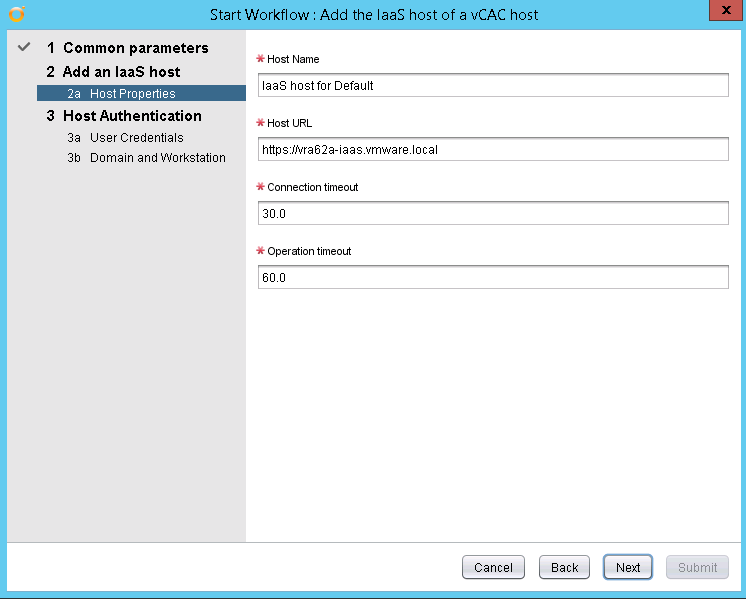Jump to step 3 Host Authentication
The width and height of the screenshot is (746, 599).
pos(132,116)
